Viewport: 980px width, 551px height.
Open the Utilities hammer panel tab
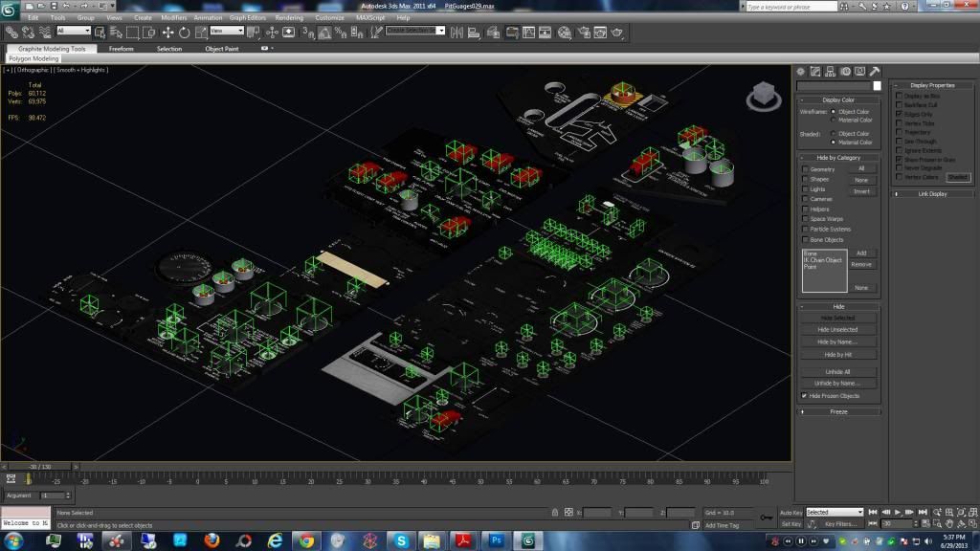[875, 71]
